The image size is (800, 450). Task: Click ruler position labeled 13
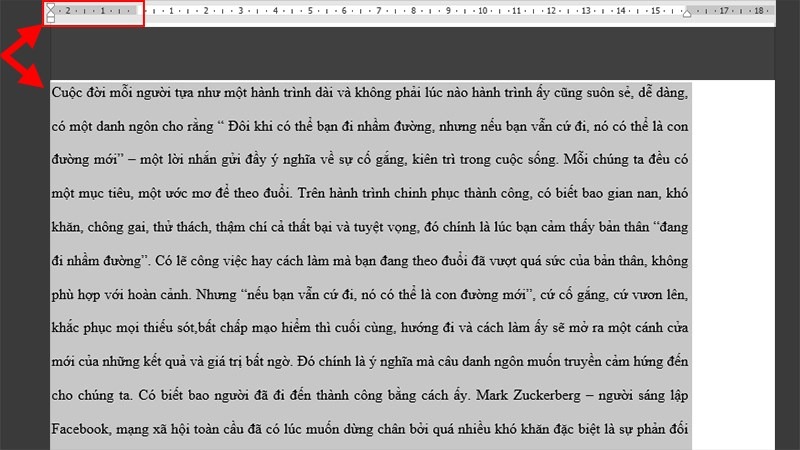click(x=586, y=11)
